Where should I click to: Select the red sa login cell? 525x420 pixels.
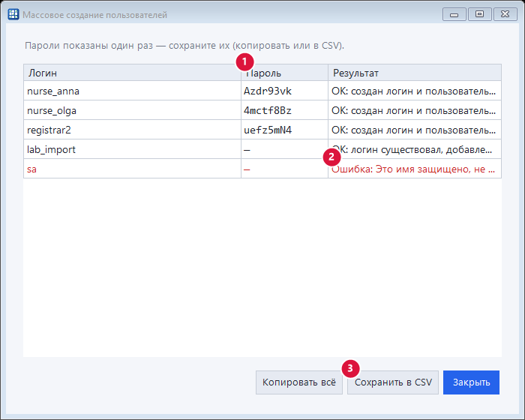point(132,169)
